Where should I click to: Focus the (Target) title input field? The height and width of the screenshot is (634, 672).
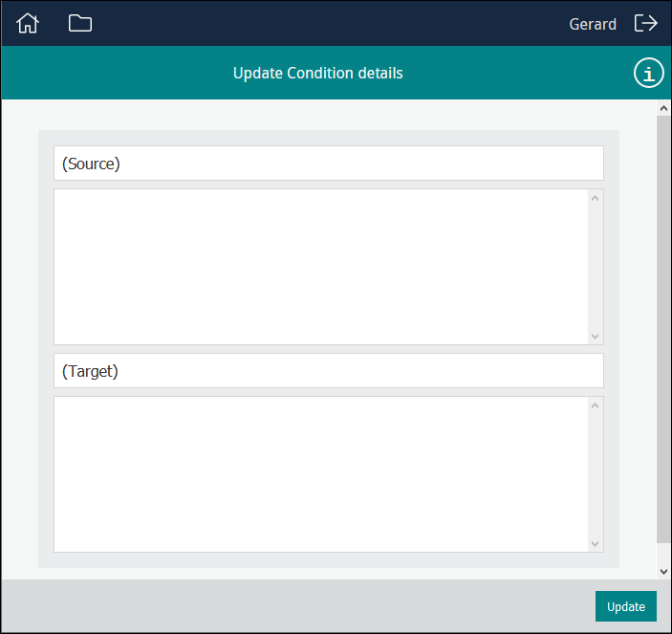click(328, 371)
